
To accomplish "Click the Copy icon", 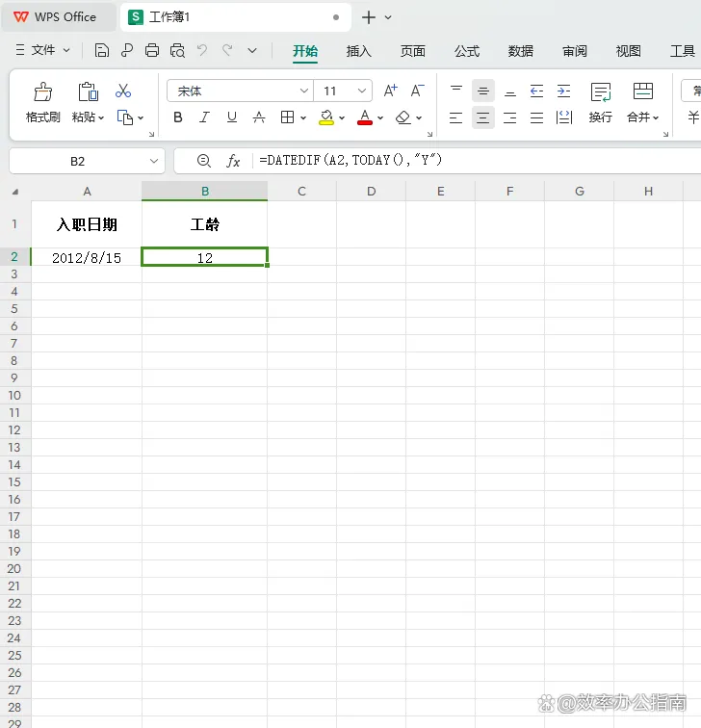I will coord(125,117).
